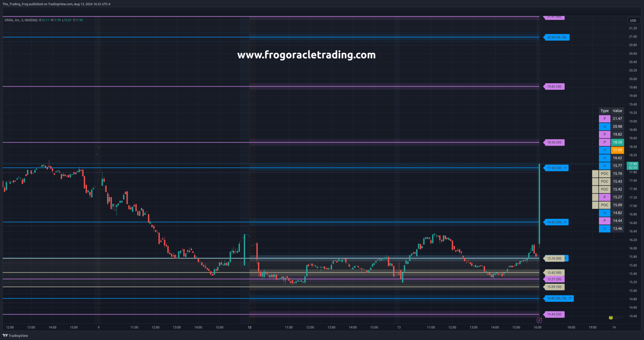This screenshot has width=644, height=340.
Task: Click the 16.62 (30) : P level label
Action: pyautogui.click(x=556, y=222)
